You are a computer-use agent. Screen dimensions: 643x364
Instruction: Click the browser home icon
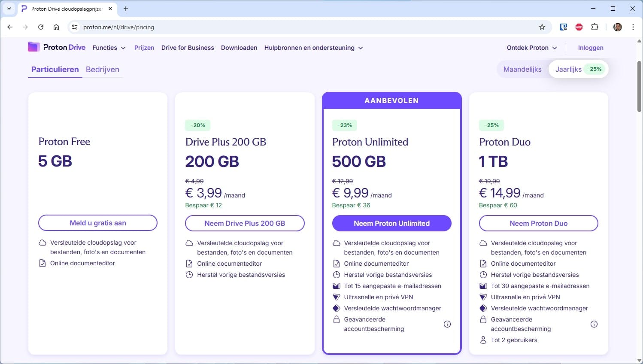click(56, 27)
